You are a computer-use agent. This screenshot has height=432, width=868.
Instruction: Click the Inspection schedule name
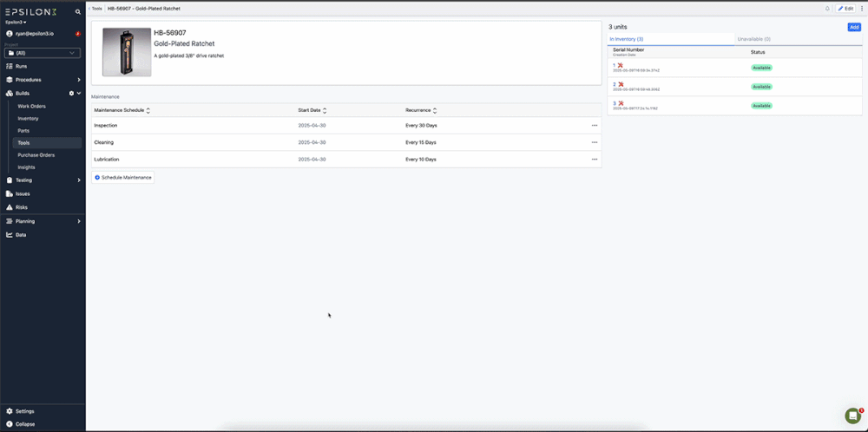tap(106, 126)
